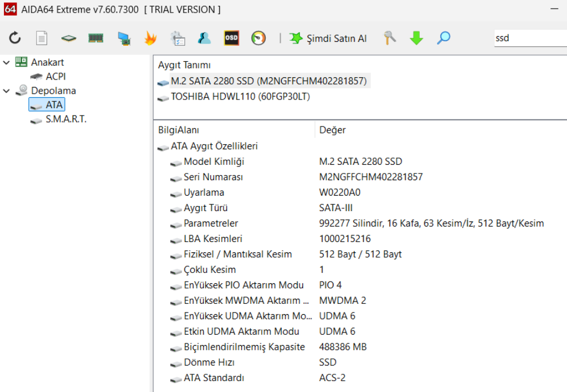Open the wrench preferences icon
This screenshot has height=392, width=567.
[389, 38]
